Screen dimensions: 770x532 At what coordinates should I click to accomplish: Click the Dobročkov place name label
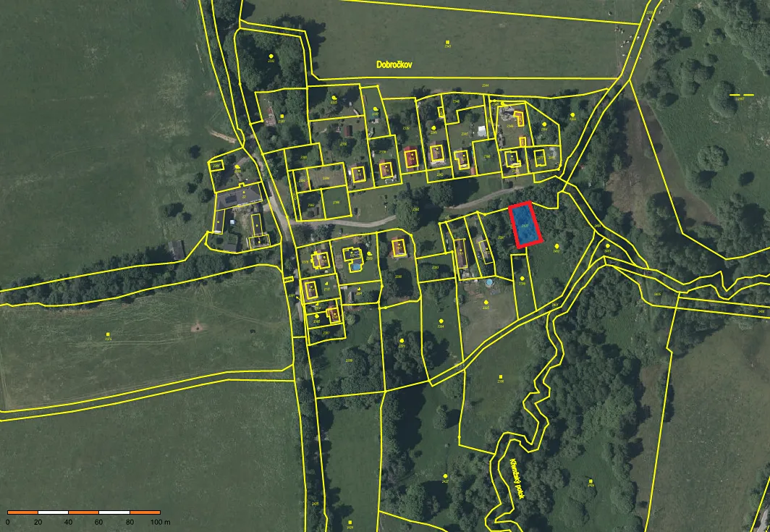click(x=394, y=64)
